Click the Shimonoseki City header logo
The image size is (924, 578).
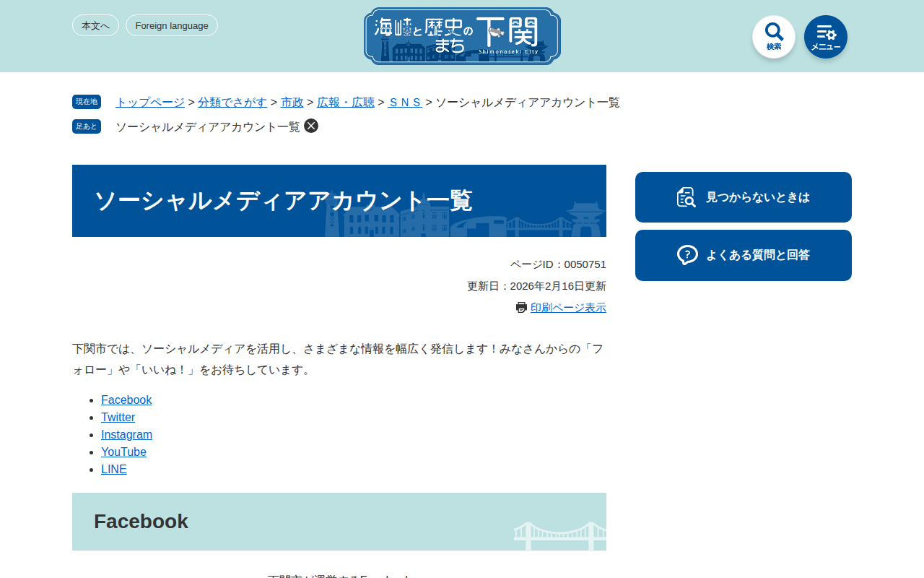462,36
